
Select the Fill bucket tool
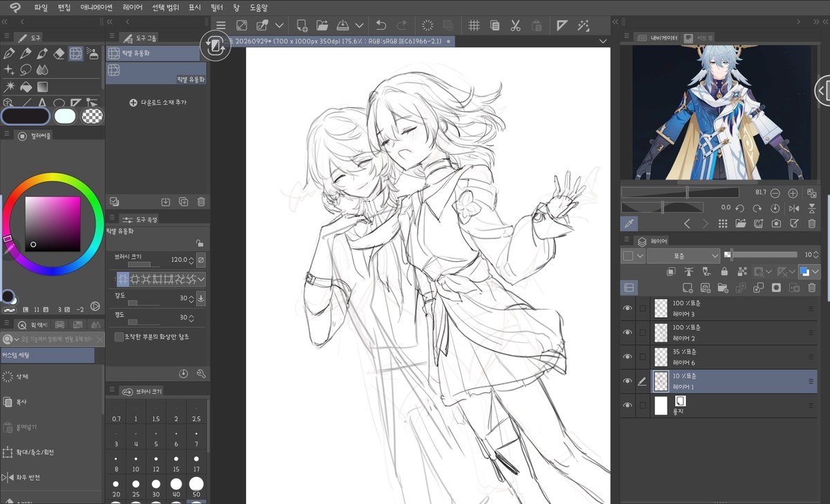[x=26, y=87]
